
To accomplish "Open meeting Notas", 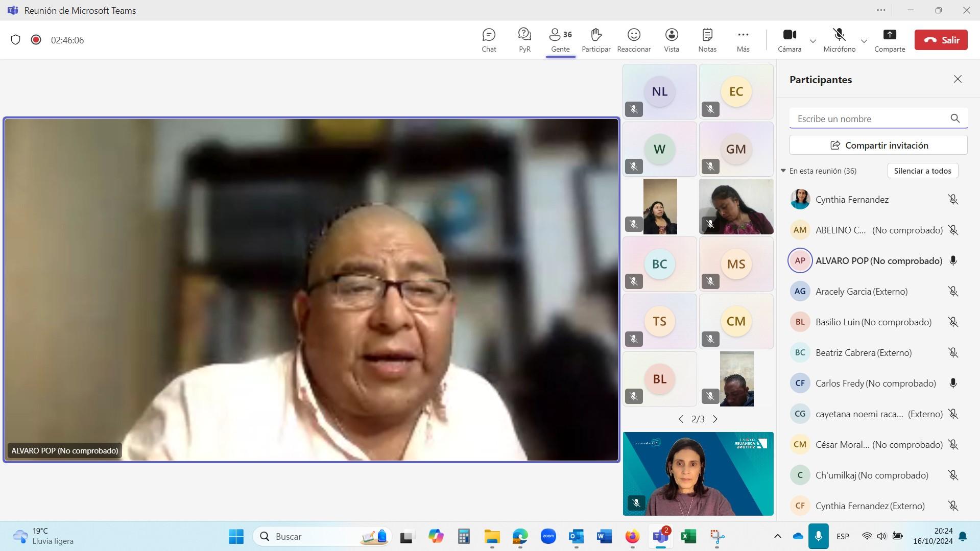I will (x=707, y=40).
